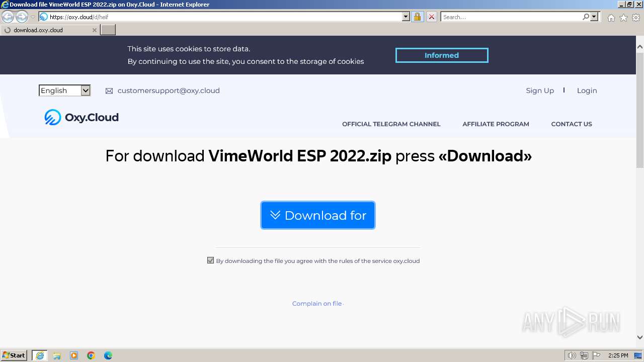
Task: Open File Explorer from the taskbar
Action: pyautogui.click(x=57, y=355)
